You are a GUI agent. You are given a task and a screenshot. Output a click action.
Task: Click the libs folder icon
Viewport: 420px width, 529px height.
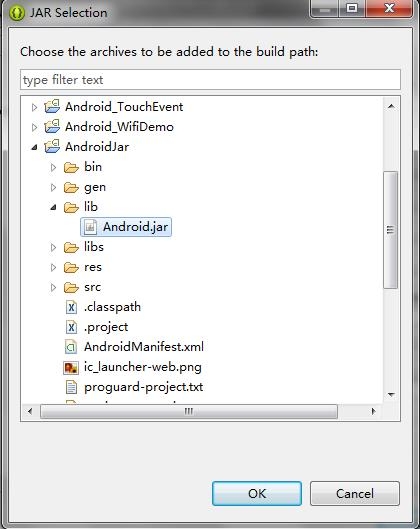[x=71, y=247]
